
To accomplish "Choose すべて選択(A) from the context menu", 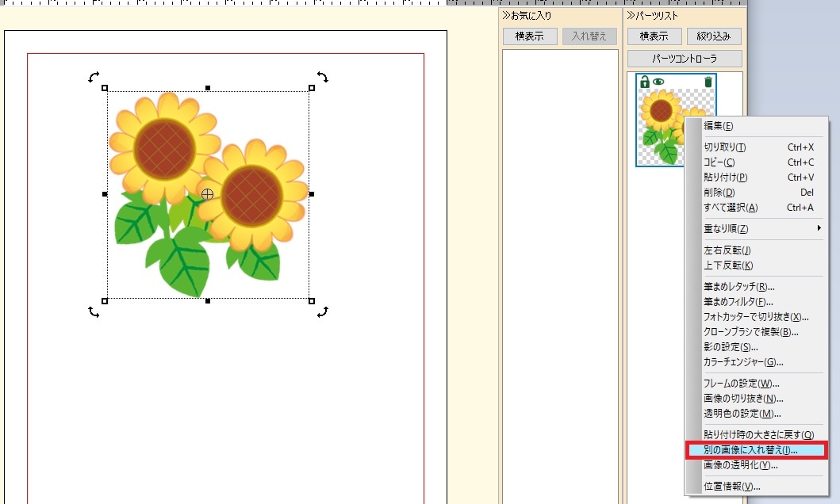I will click(x=757, y=207).
